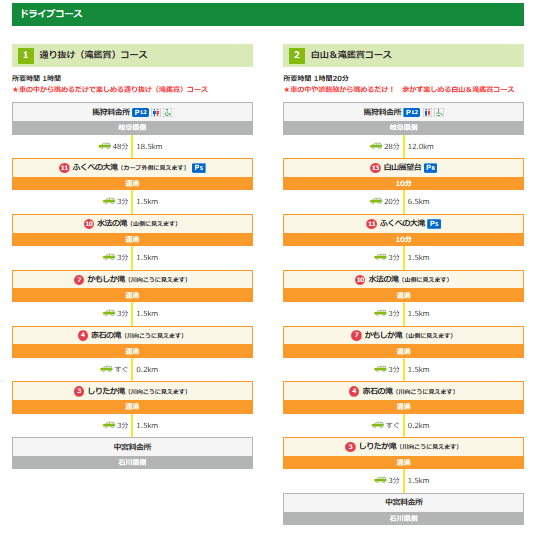Click wheelchair icon in course 2 toll gate
The width and height of the screenshot is (541, 547).
(x=439, y=112)
